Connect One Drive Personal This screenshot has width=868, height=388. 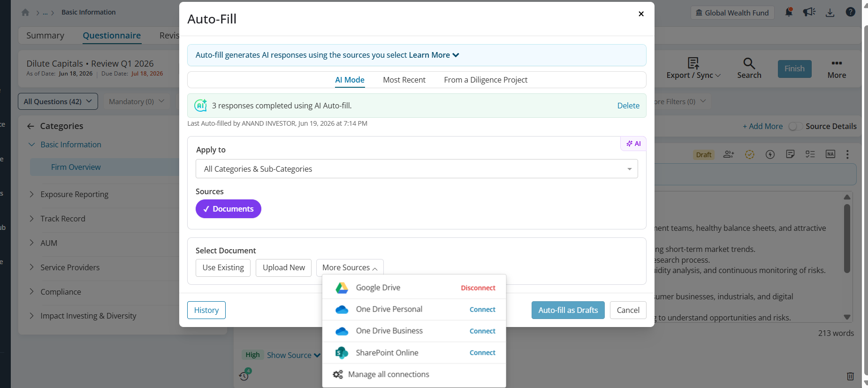482,310
